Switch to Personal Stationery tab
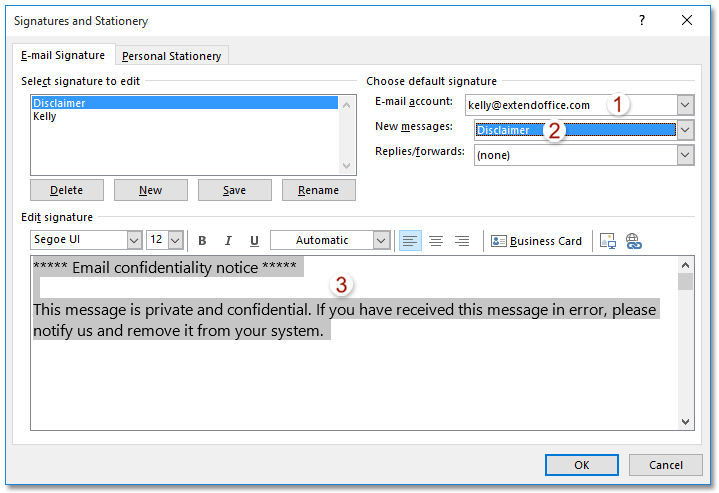The width and height of the screenshot is (719, 493). point(171,56)
